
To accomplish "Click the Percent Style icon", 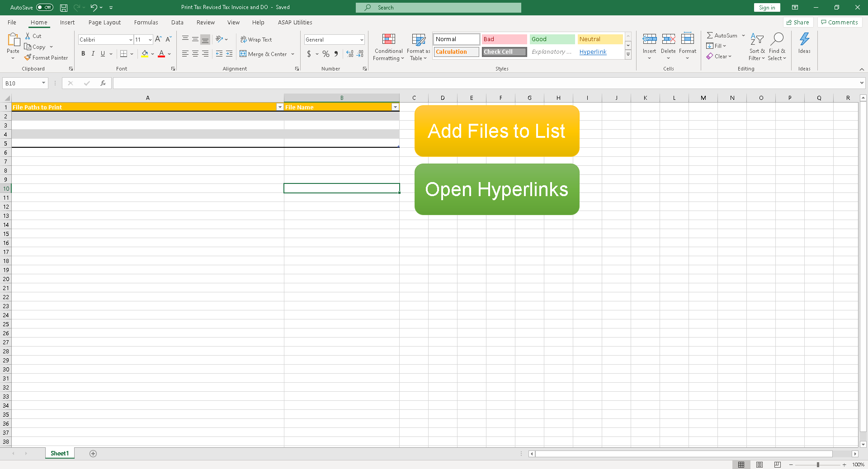I will (325, 54).
